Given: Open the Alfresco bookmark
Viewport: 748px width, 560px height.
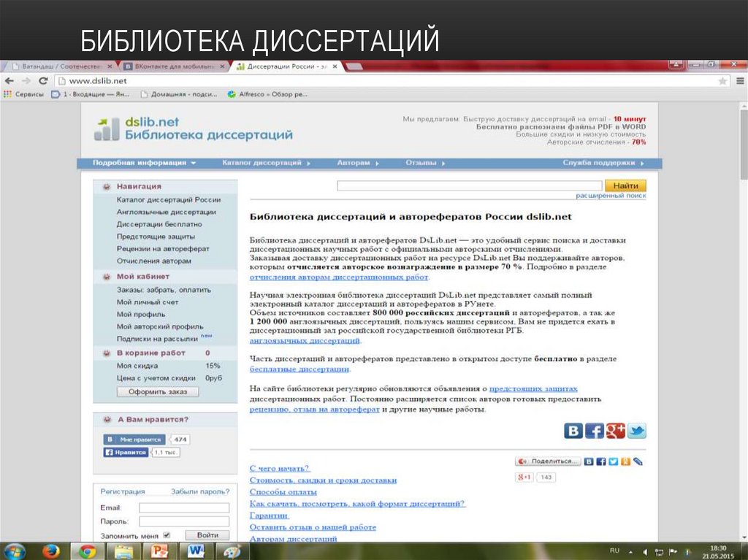Looking at the screenshot, I should coord(267,94).
